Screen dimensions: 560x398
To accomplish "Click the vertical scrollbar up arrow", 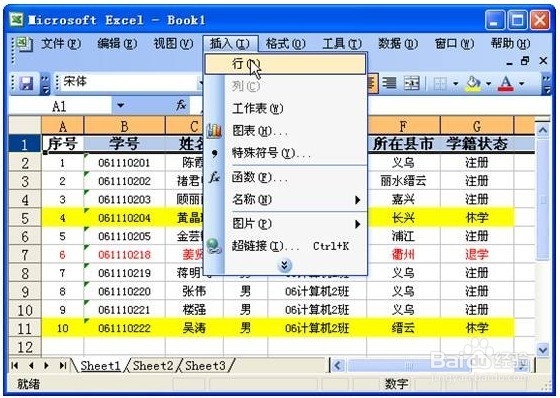I will pos(543,130).
